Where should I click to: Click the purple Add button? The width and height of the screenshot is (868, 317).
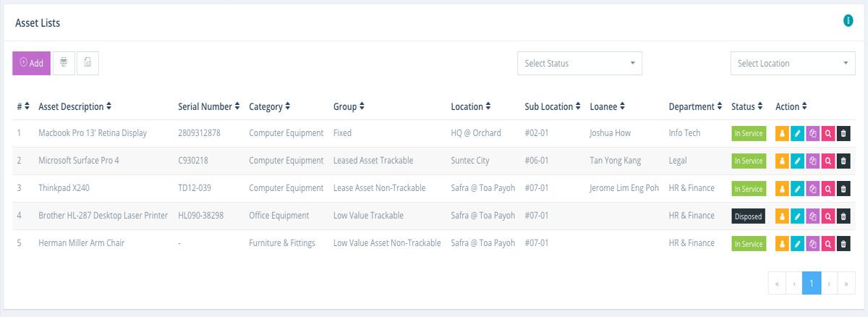pos(32,63)
